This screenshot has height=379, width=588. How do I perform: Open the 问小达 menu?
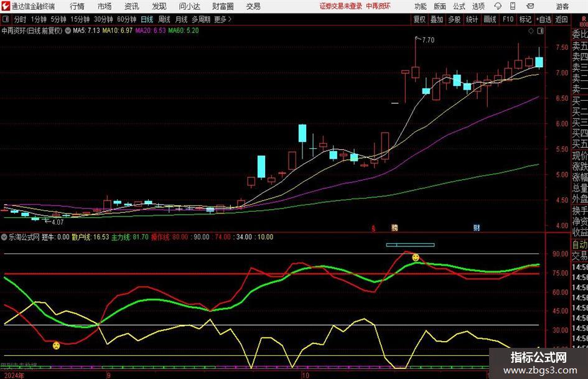(189, 6)
